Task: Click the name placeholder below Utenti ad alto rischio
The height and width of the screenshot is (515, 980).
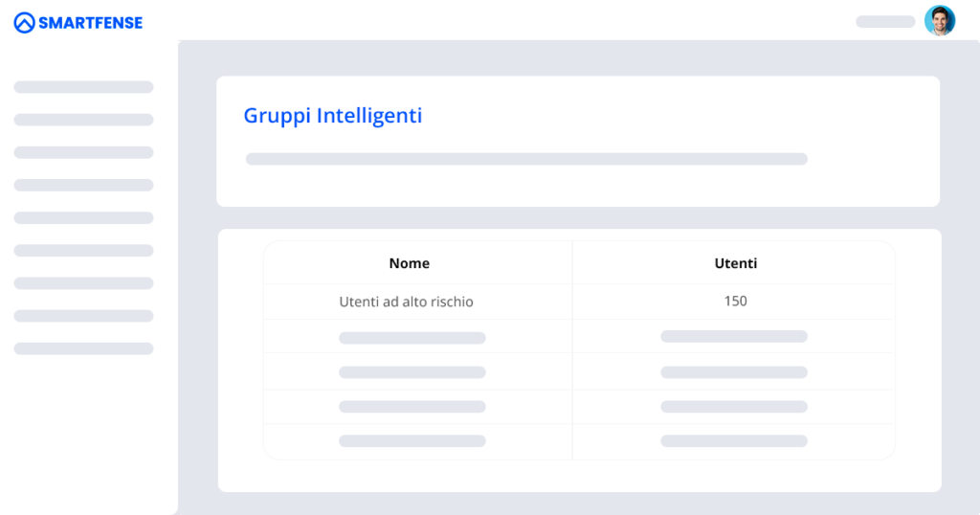Action: 412,338
